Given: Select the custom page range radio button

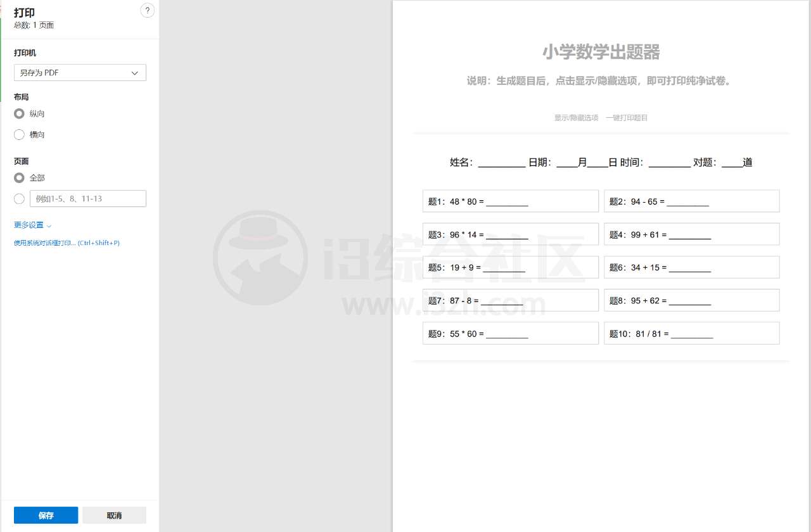Looking at the screenshot, I should click(19, 198).
